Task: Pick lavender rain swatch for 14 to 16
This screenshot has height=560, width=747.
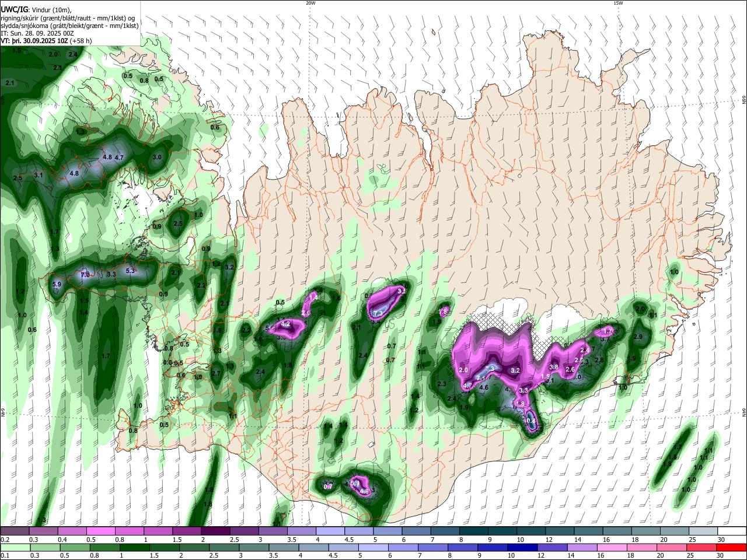Action: coord(583,547)
